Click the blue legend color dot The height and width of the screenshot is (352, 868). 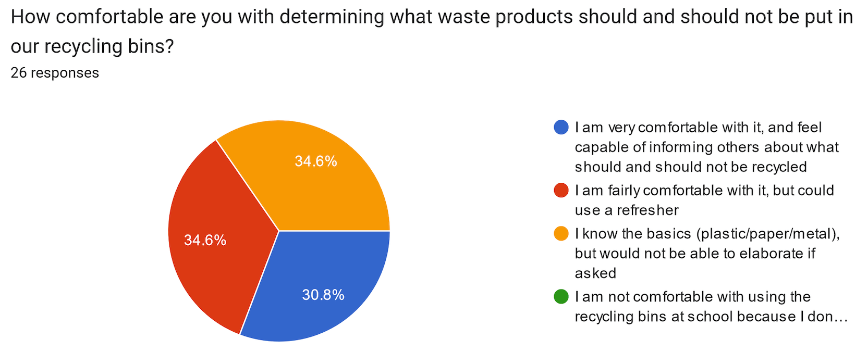tap(561, 128)
